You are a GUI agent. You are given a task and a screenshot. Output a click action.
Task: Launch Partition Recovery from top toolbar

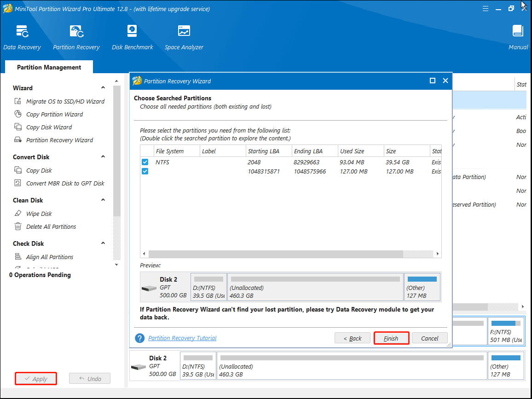[76, 37]
